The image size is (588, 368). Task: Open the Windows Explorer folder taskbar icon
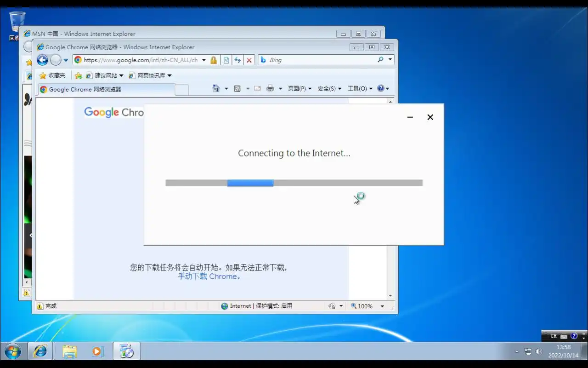(70, 351)
